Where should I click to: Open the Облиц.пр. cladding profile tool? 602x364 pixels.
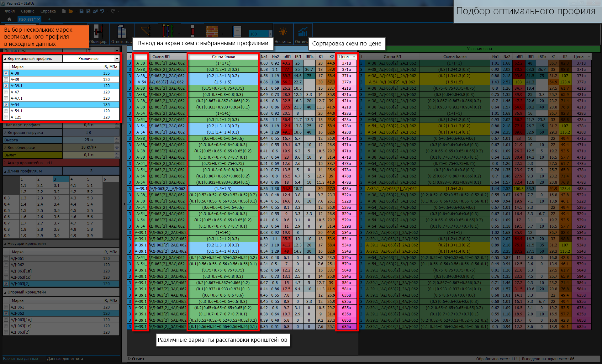click(x=98, y=34)
